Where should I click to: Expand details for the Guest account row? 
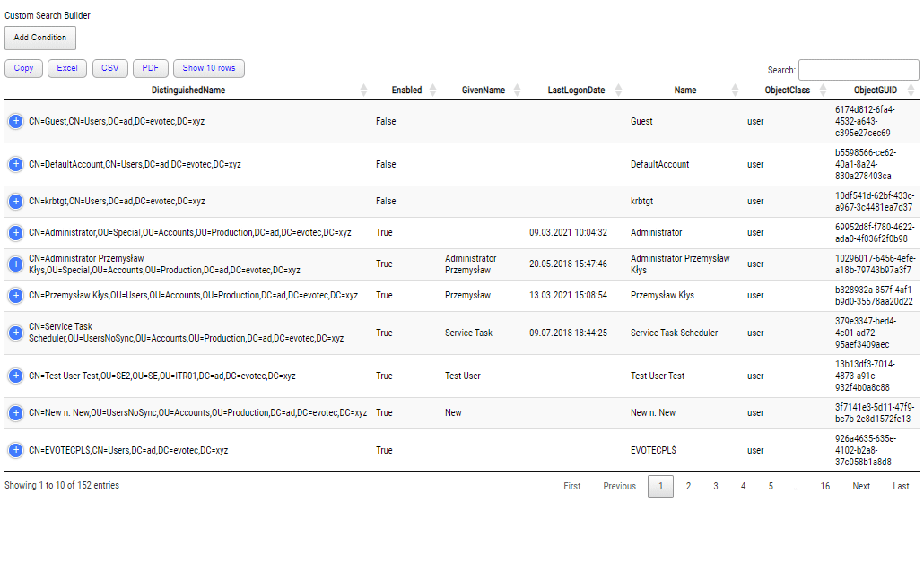pos(15,120)
